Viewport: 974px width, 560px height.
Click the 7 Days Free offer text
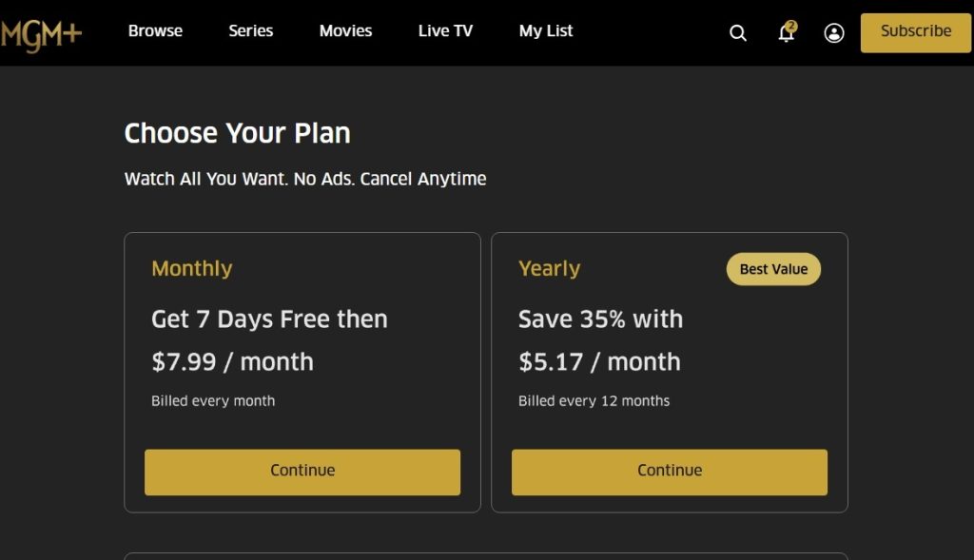coord(269,319)
